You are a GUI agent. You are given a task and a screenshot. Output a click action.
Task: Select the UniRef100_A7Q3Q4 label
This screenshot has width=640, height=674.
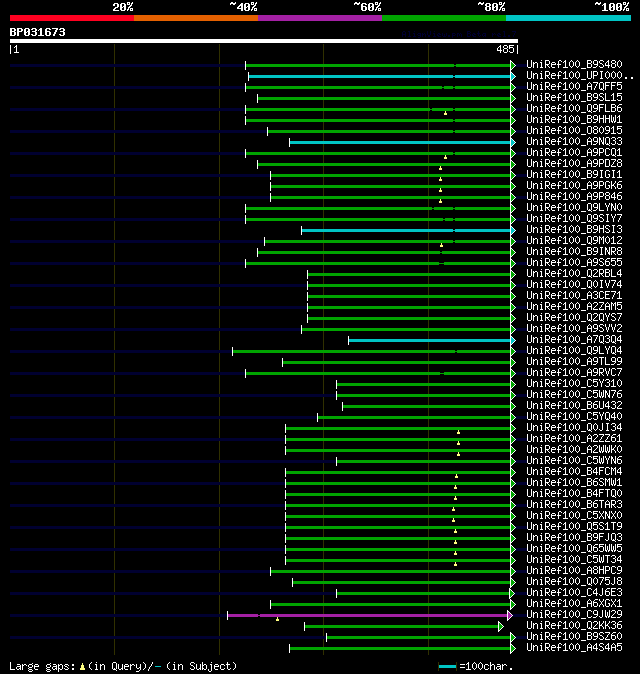click(x=574, y=340)
